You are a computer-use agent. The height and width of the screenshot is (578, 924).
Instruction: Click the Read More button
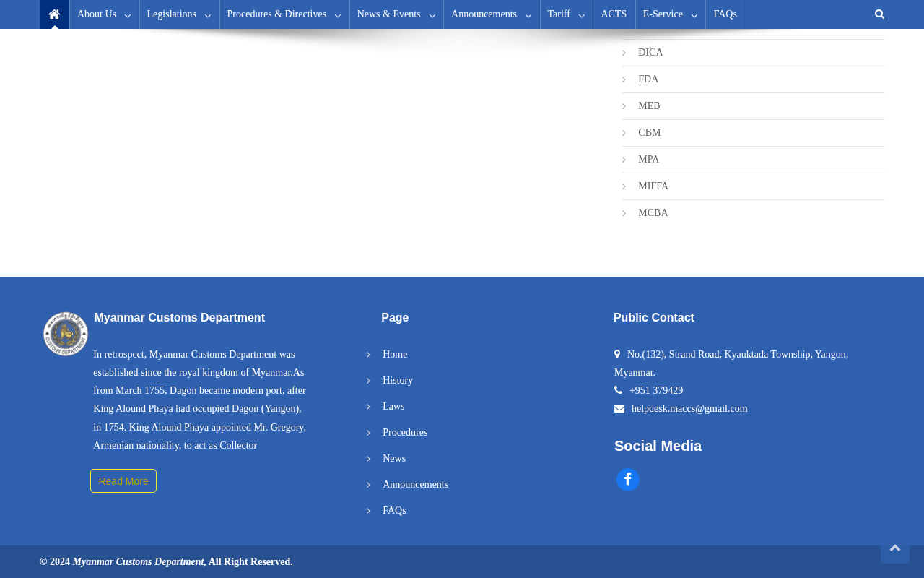click(123, 481)
